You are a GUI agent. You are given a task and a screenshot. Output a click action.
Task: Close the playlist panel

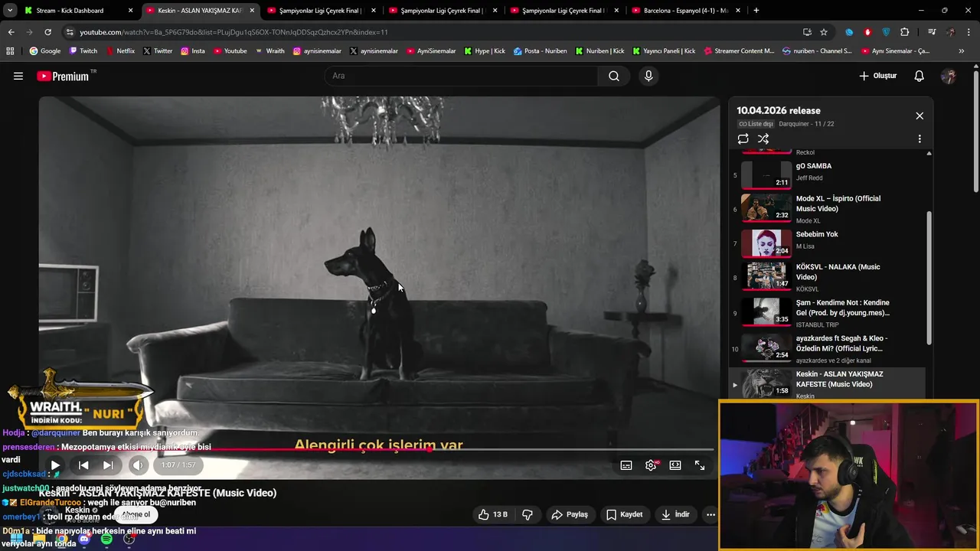click(920, 116)
